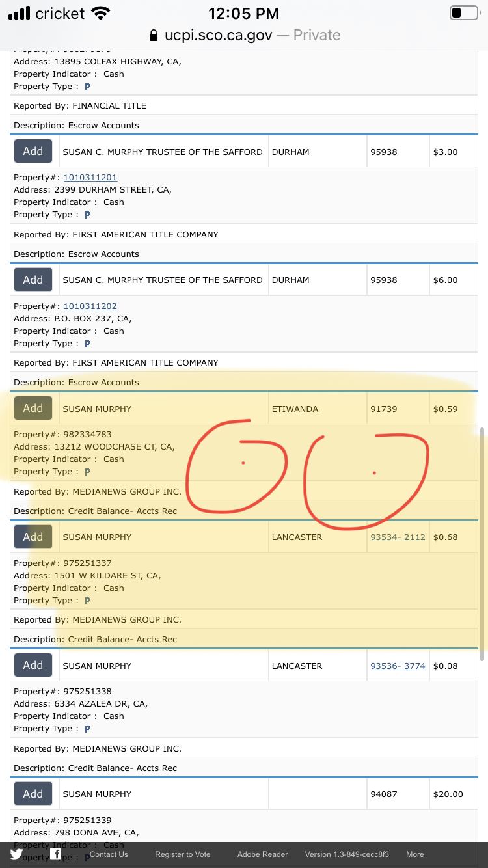This screenshot has height=868, width=488.
Task: Click address 798 DONA AVE line
Action: pos(76,832)
